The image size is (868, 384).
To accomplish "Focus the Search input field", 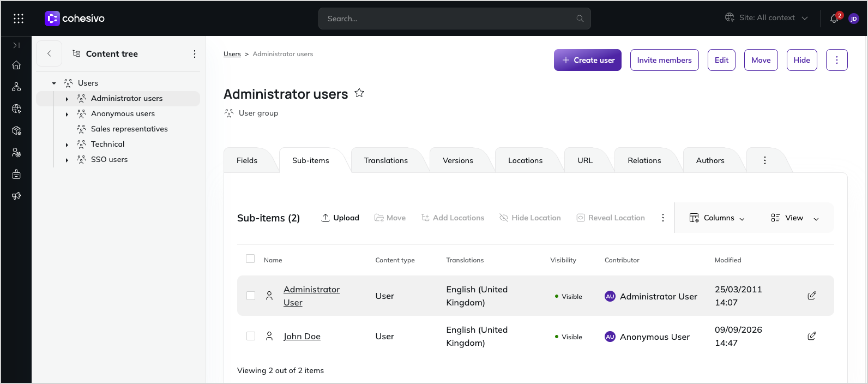I will click(455, 19).
